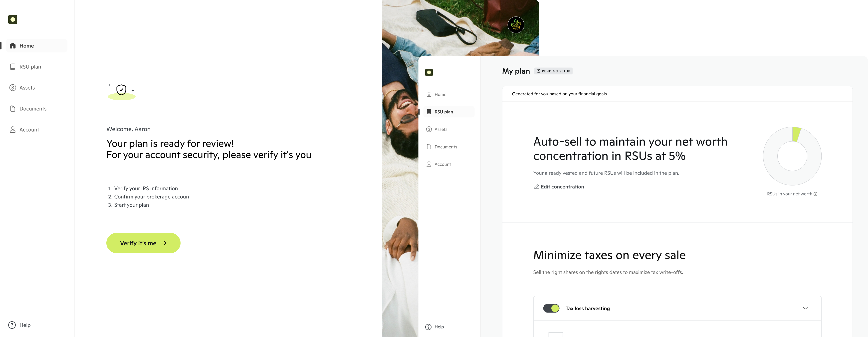Expand the Tax loss harvesting chevron

coord(805,308)
